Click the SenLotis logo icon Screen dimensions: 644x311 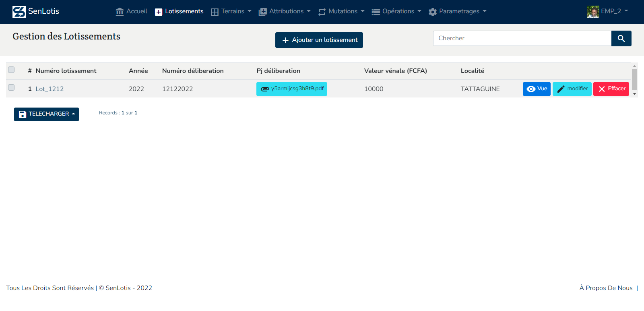coord(19,12)
